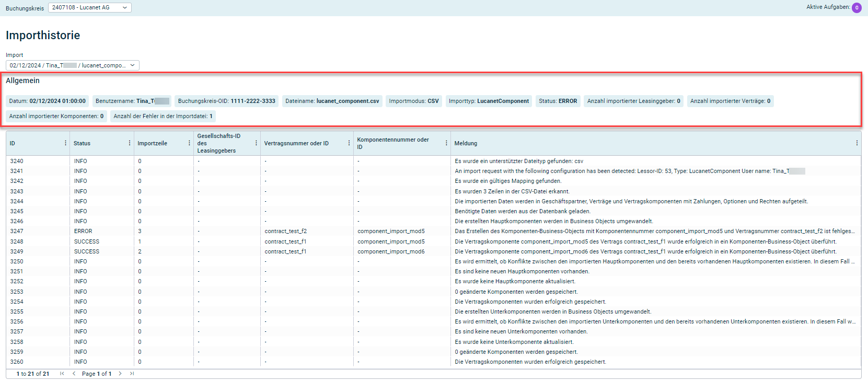
Task: Select message 'Benötigte Daten werden aus der Datenbank geladen.'
Action: pos(523,211)
